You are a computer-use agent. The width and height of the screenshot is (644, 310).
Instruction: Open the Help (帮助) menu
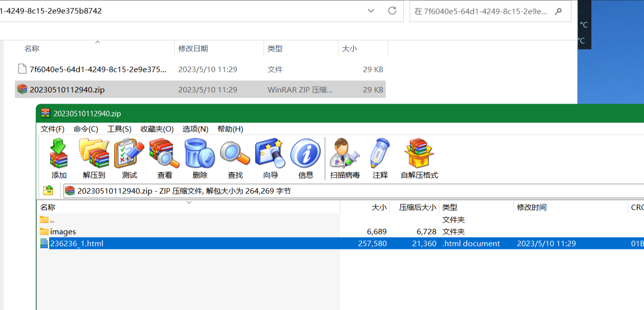[230, 129]
